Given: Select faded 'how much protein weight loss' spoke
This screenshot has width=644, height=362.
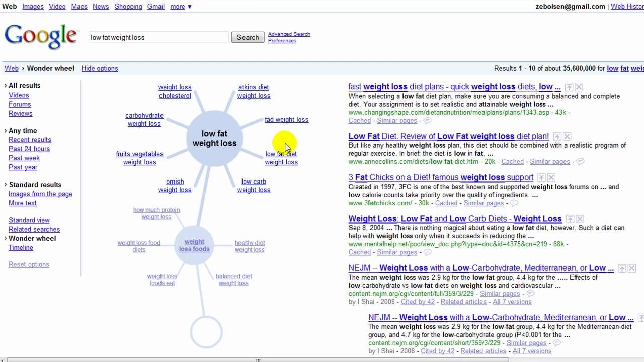Looking at the screenshot, I should tap(156, 214).
